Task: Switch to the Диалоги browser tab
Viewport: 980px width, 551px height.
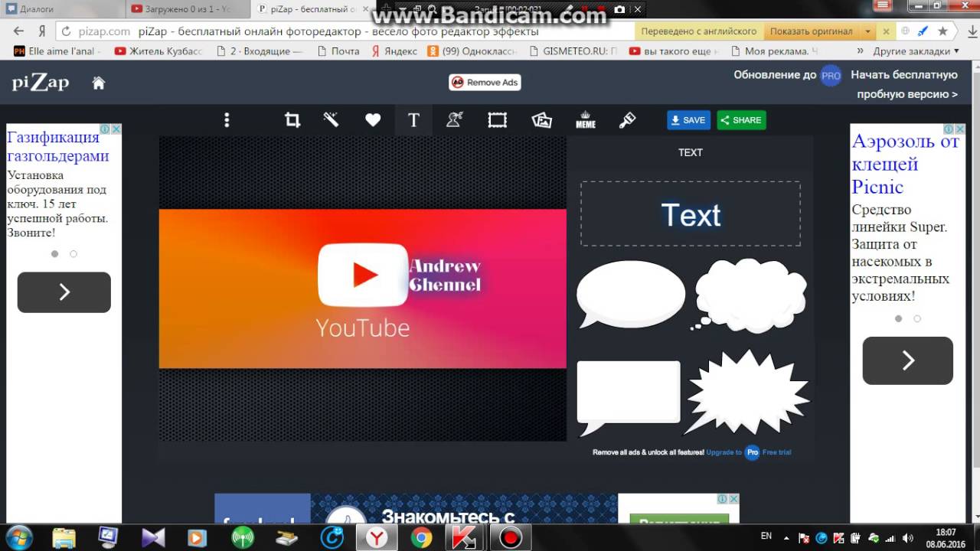Action: coord(61,9)
